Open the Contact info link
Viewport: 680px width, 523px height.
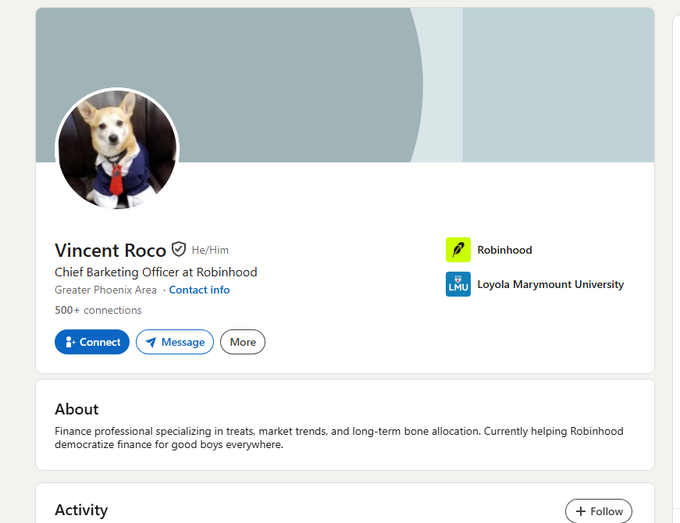(199, 290)
